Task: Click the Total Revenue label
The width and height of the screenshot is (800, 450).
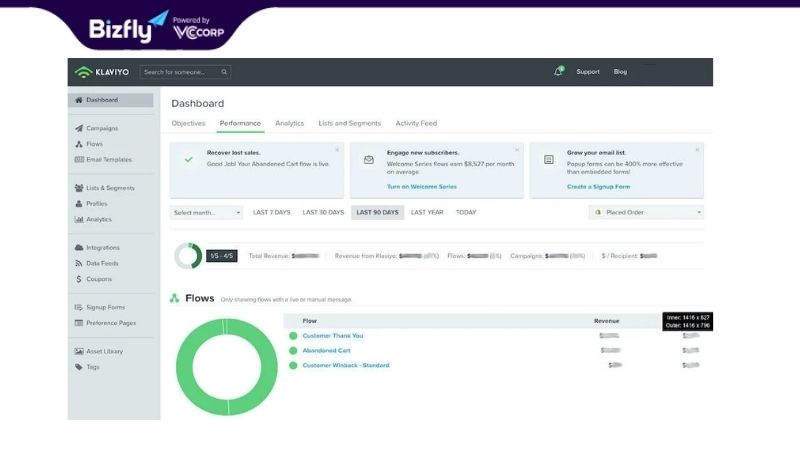Action: 269,256
